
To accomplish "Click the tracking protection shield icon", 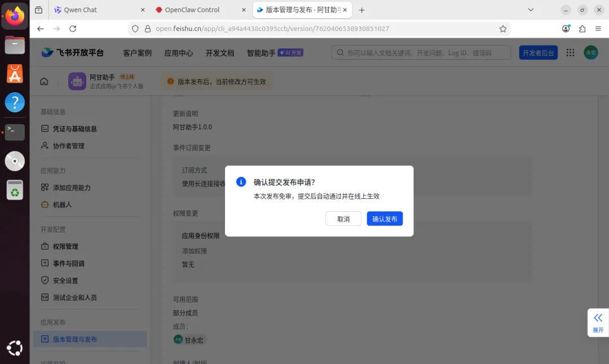I will 135,29.
